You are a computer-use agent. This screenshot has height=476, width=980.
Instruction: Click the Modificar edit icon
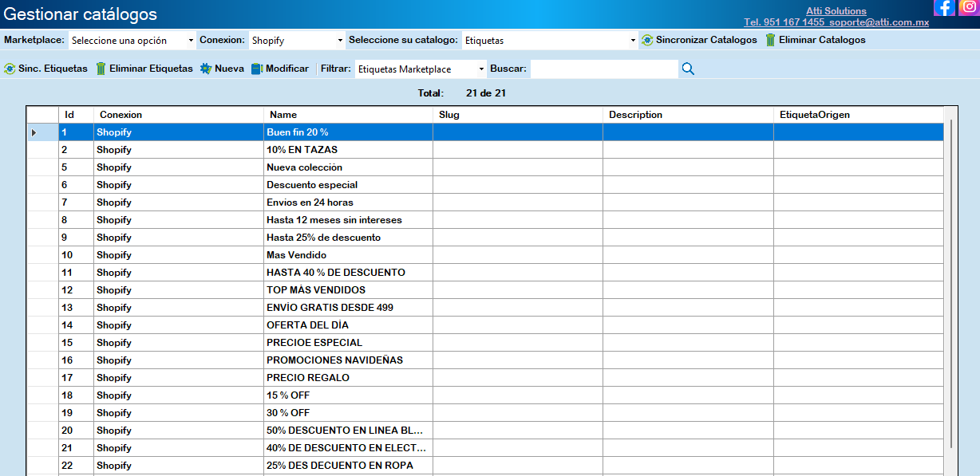coord(256,69)
